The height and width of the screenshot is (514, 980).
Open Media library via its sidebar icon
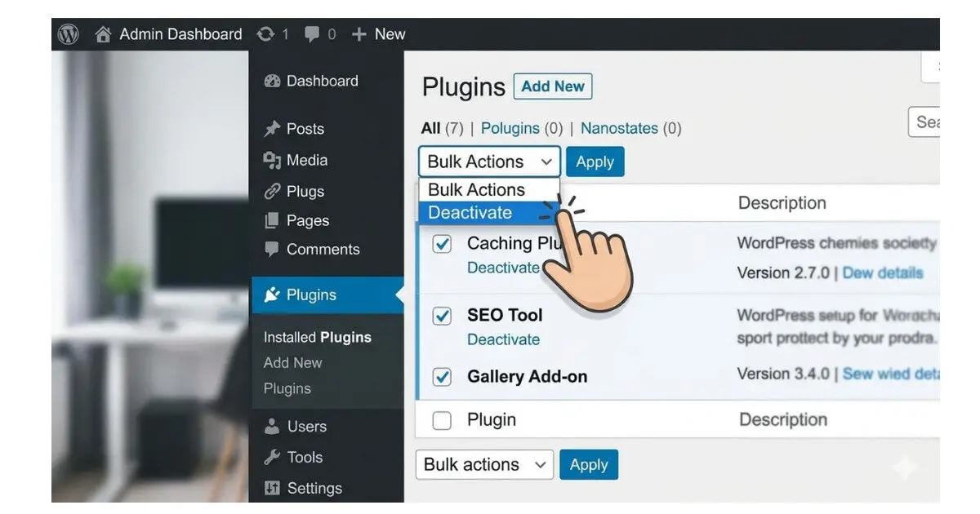(x=274, y=160)
